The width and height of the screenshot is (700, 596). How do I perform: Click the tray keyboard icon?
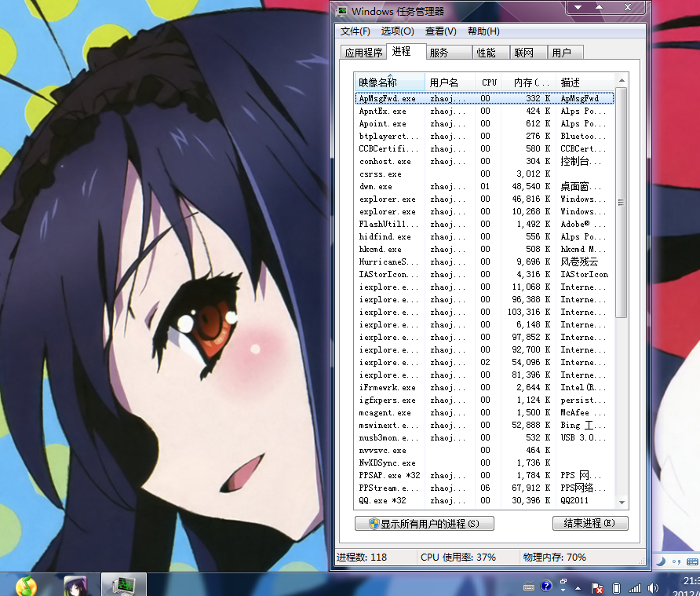(529, 587)
